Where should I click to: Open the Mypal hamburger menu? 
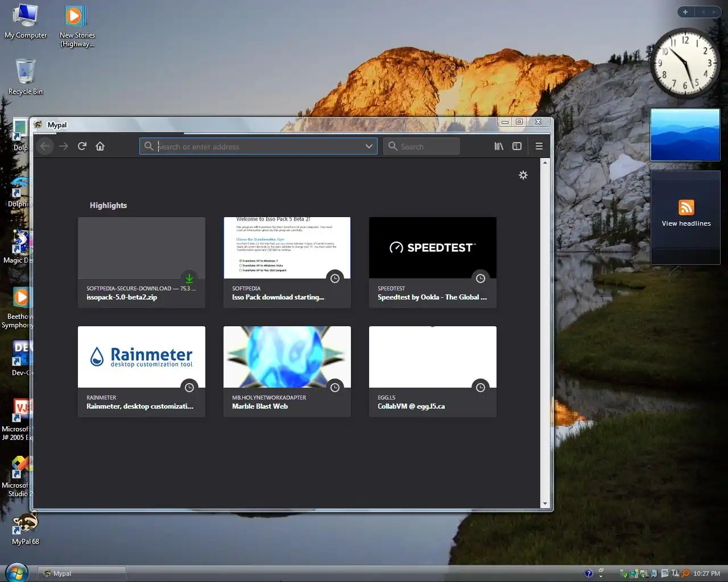coord(539,146)
